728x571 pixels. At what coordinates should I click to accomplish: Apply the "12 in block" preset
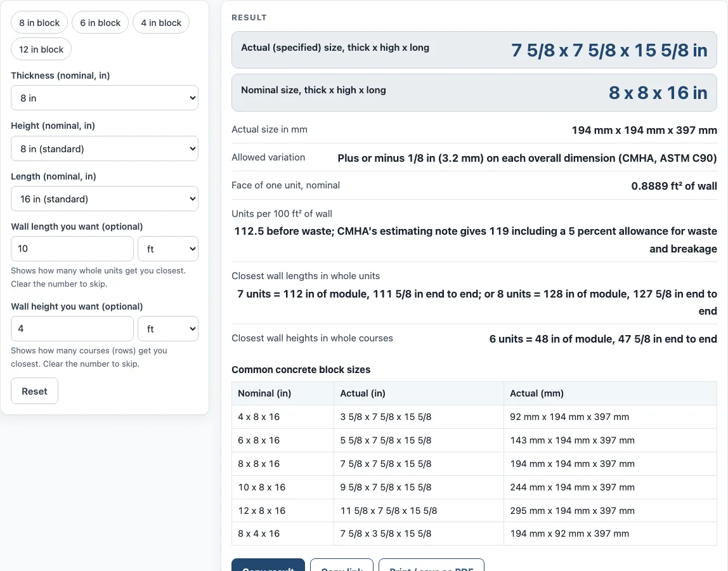[41, 49]
